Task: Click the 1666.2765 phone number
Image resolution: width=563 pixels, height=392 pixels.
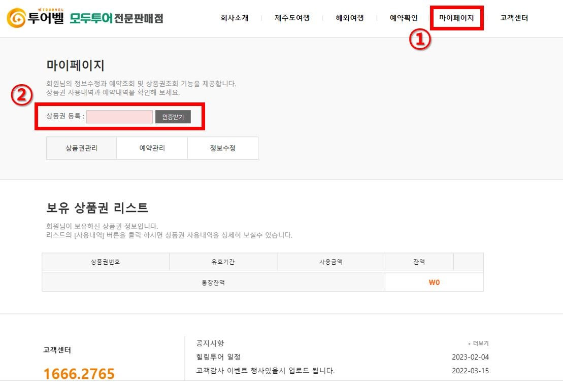Action: pyautogui.click(x=79, y=374)
